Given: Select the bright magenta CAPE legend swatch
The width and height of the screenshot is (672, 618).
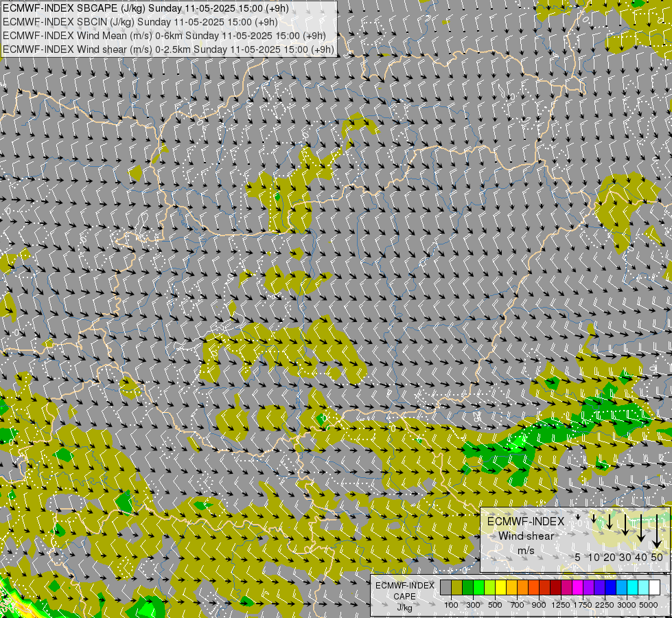Looking at the screenshot, I should [x=578, y=588].
